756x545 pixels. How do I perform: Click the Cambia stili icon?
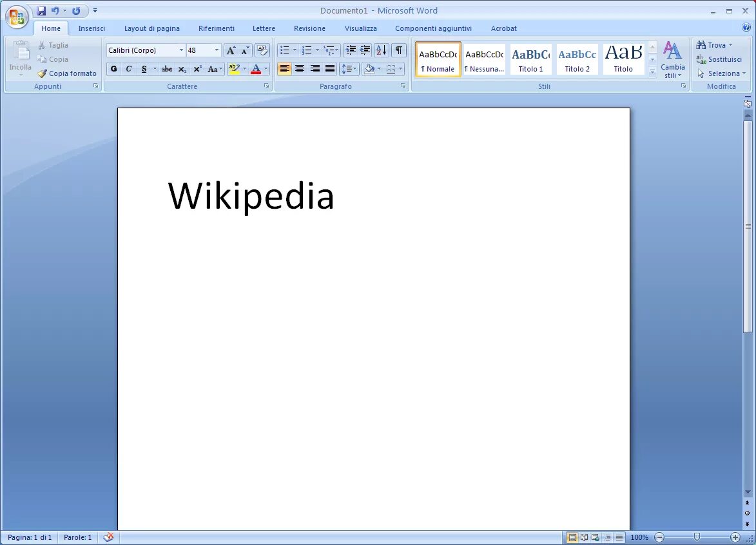pyautogui.click(x=672, y=51)
